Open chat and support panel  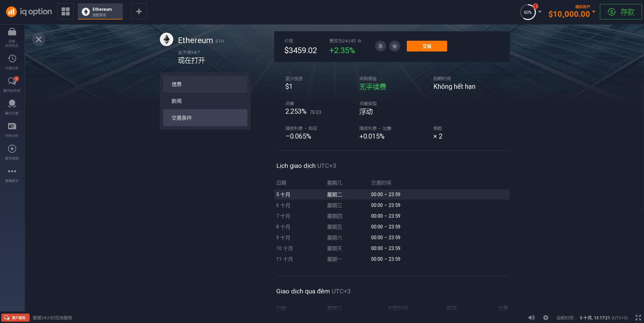click(x=12, y=81)
